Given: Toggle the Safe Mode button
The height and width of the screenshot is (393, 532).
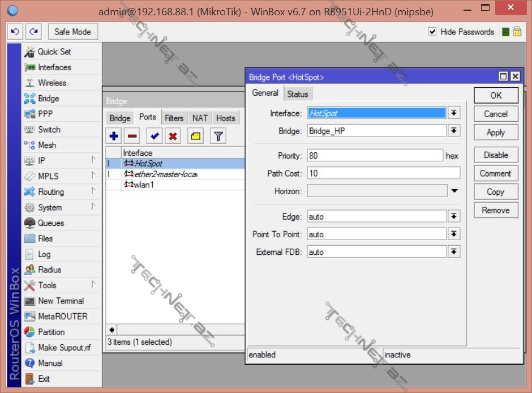Looking at the screenshot, I should point(73,32).
